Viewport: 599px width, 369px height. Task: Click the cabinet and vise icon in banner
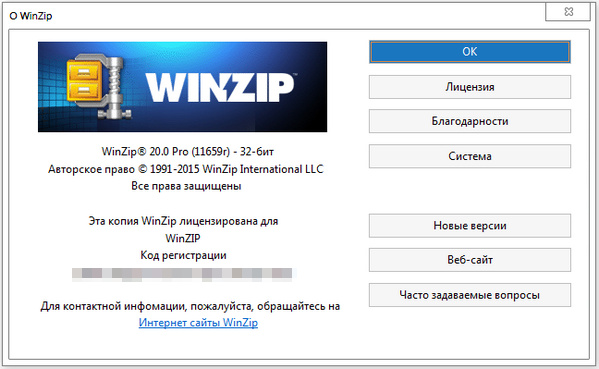[x=100, y=86]
